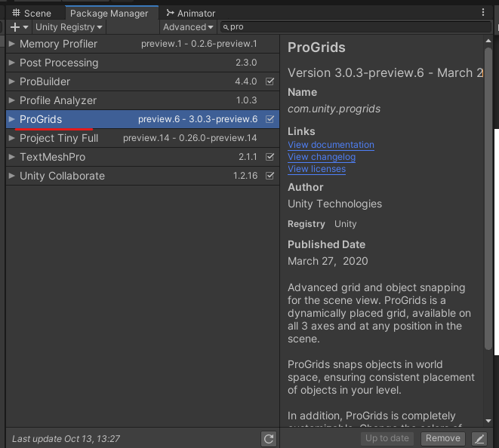Open the Unity Registry dropdown
Viewport: 499px width, 448px height.
69,27
